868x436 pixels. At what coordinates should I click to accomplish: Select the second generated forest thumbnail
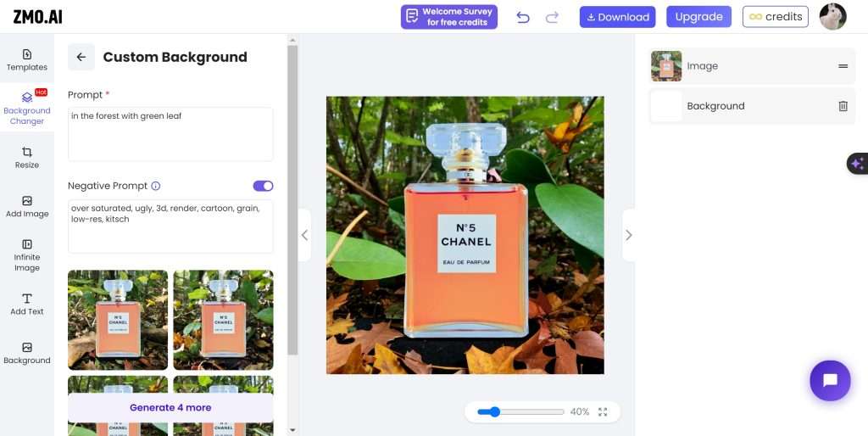coord(223,320)
